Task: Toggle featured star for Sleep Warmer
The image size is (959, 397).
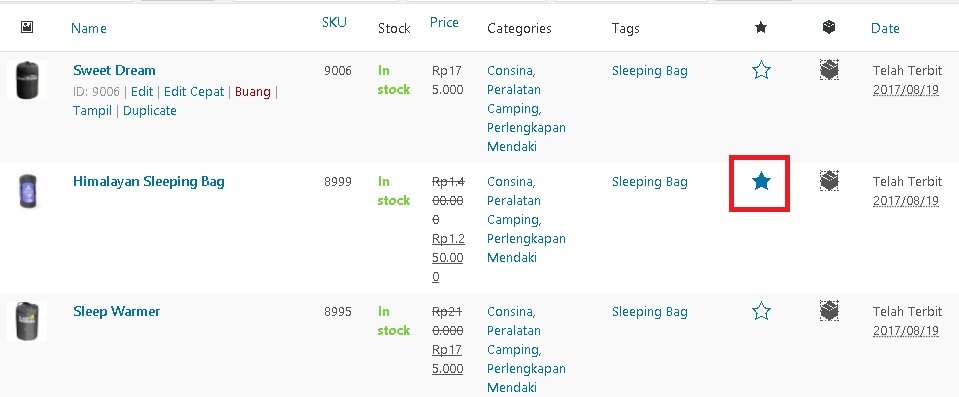Action: (x=761, y=311)
